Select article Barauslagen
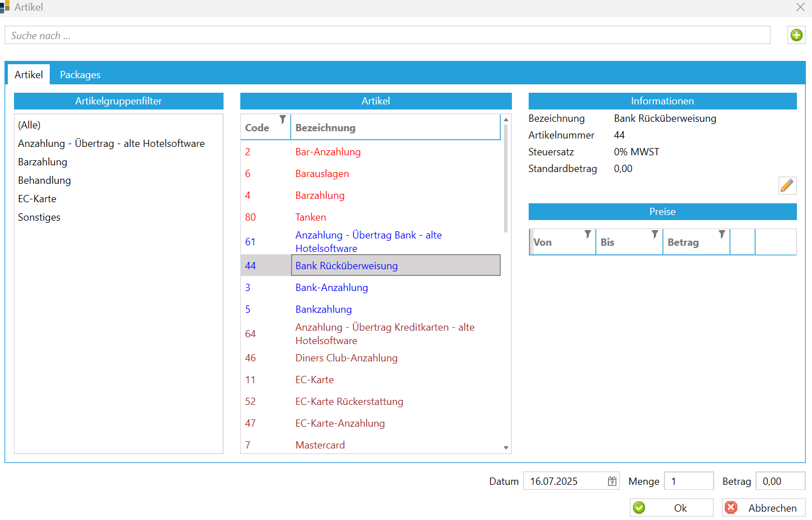This screenshot has height=520, width=812. point(322,174)
